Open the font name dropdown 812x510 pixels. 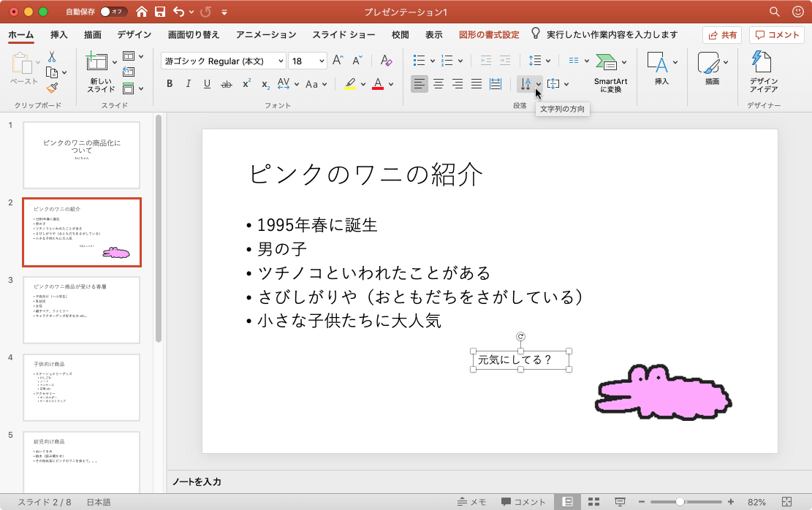pyautogui.click(x=280, y=60)
